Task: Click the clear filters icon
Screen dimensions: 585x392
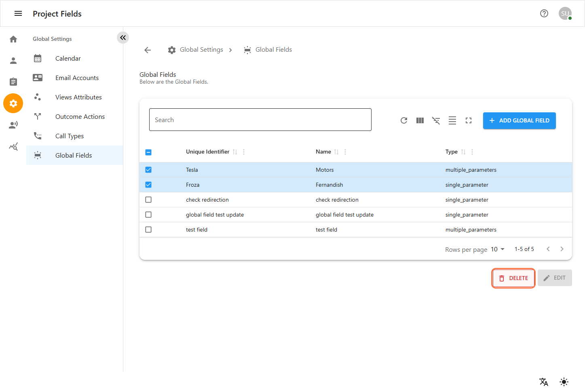Action: pyautogui.click(x=436, y=120)
